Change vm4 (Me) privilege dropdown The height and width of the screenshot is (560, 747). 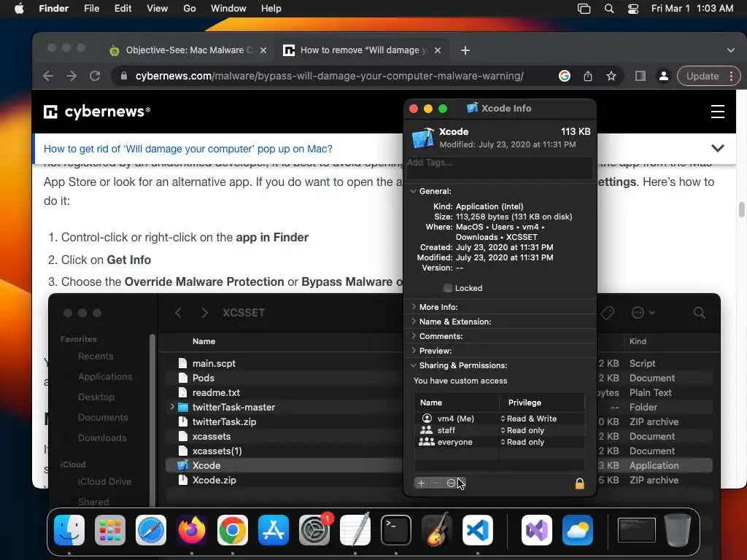[x=529, y=419]
